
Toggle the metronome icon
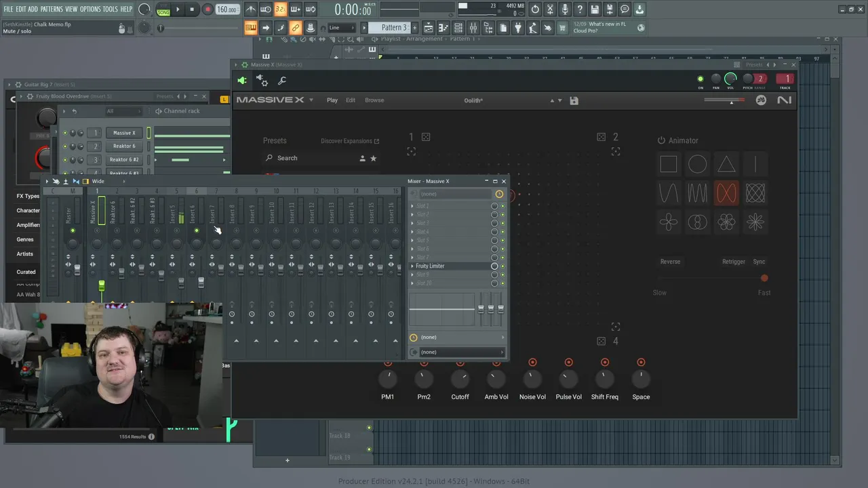pos(251,9)
